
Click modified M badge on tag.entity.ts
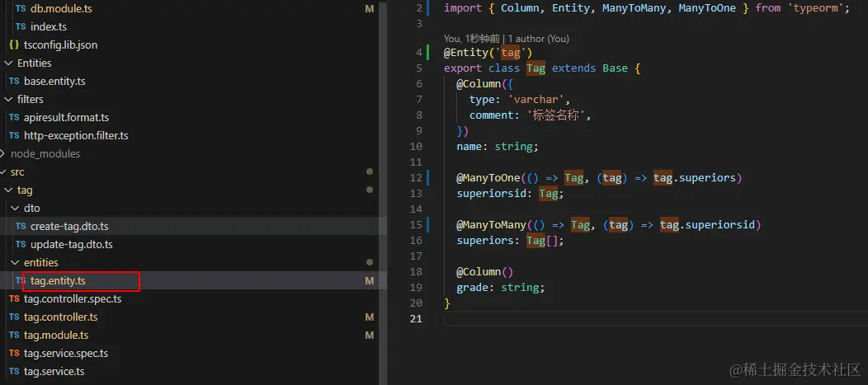(x=370, y=281)
